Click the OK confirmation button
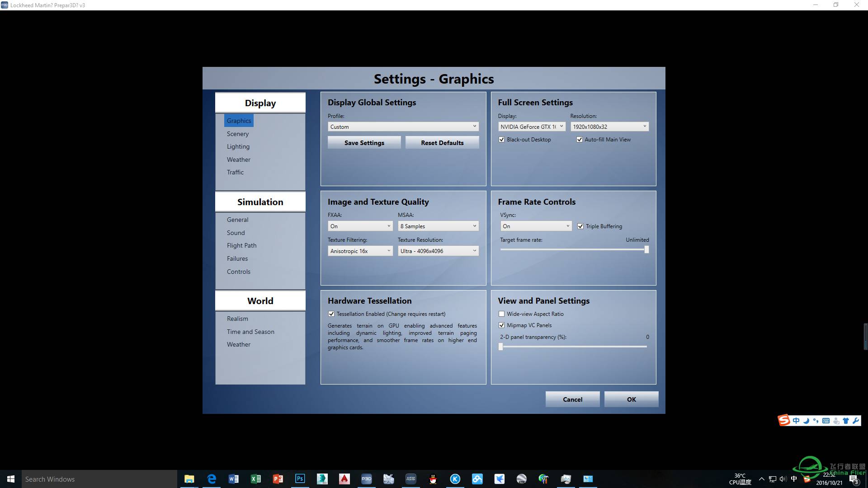 (x=631, y=399)
